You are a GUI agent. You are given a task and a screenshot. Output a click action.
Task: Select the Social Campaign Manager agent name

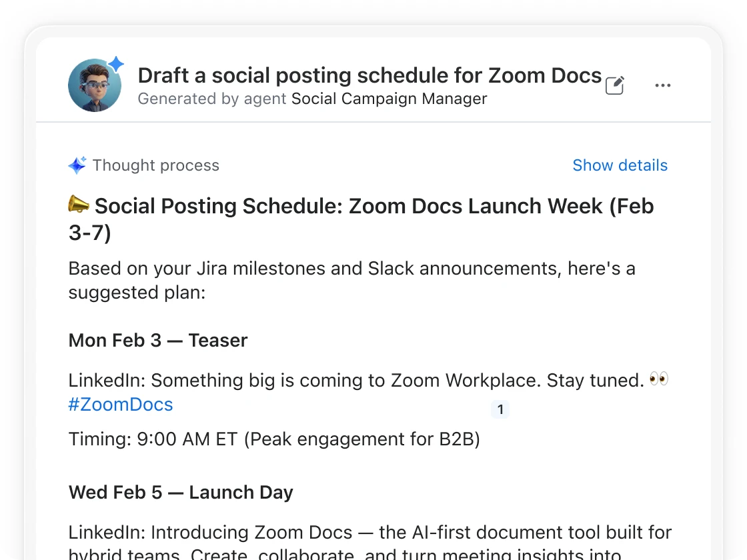pyautogui.click(x=390, y=99)
